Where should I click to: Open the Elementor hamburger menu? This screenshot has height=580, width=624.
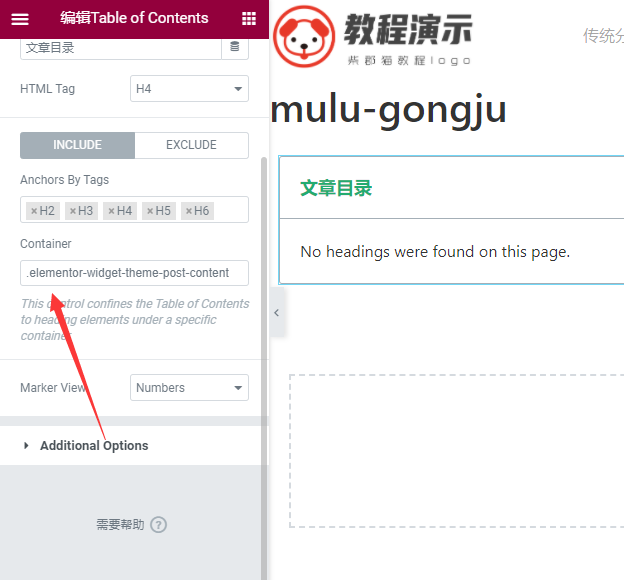tap(20, 19)
